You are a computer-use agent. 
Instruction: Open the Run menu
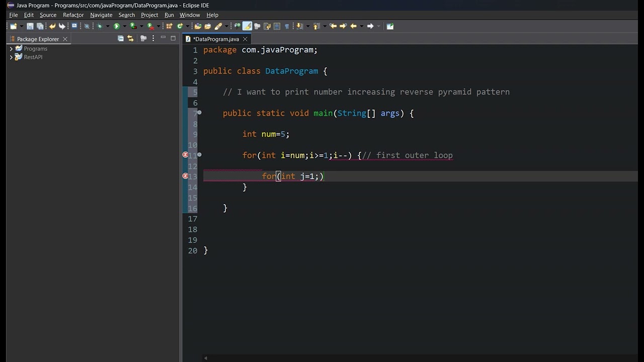tap(169, 15)
